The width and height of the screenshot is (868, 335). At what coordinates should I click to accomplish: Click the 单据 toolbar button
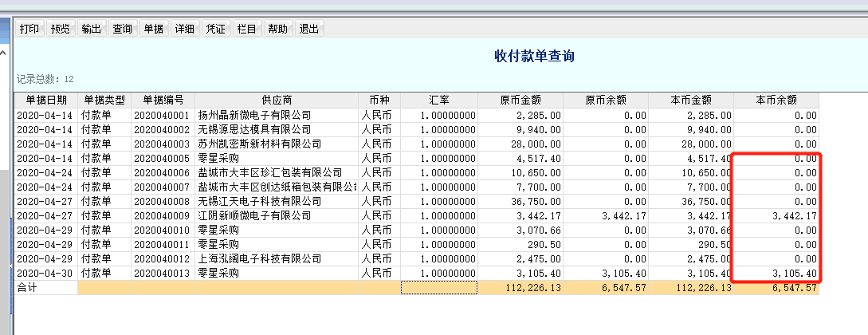coord(153,29)
